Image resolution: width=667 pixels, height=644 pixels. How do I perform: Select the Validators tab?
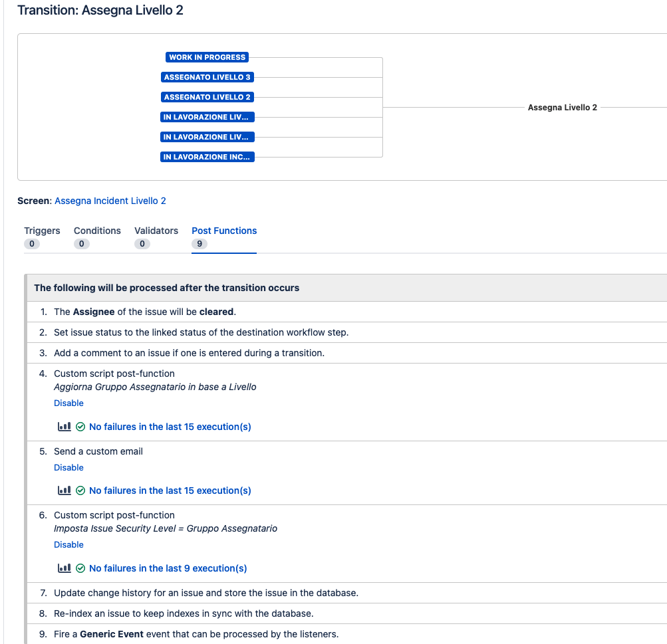tap(156, 231)
